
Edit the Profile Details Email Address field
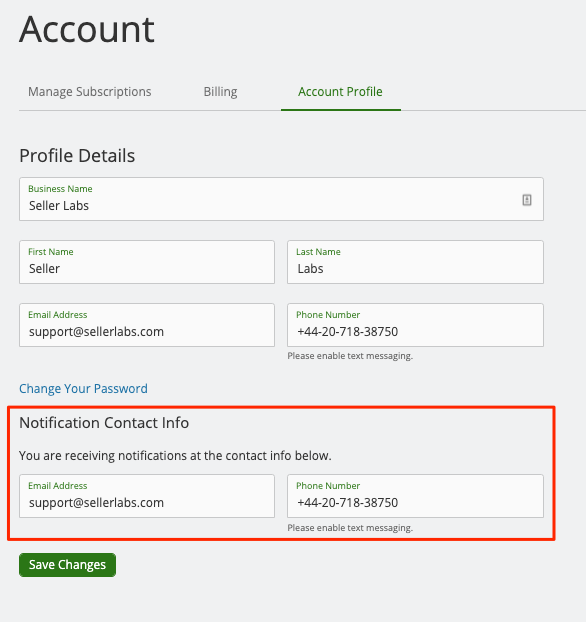(x=147, y=325)
